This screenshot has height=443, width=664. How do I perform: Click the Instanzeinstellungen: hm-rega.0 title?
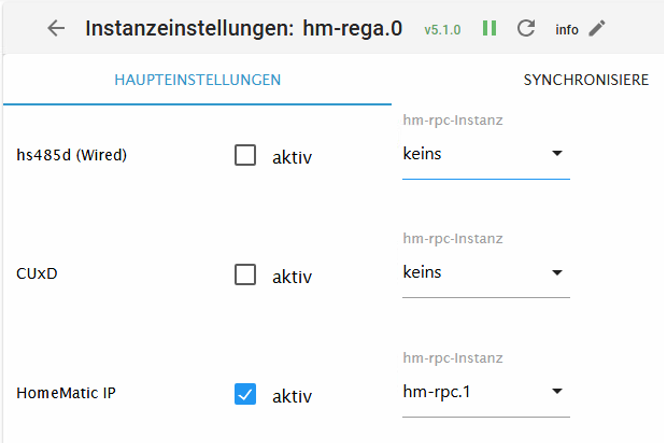(243, 28)
